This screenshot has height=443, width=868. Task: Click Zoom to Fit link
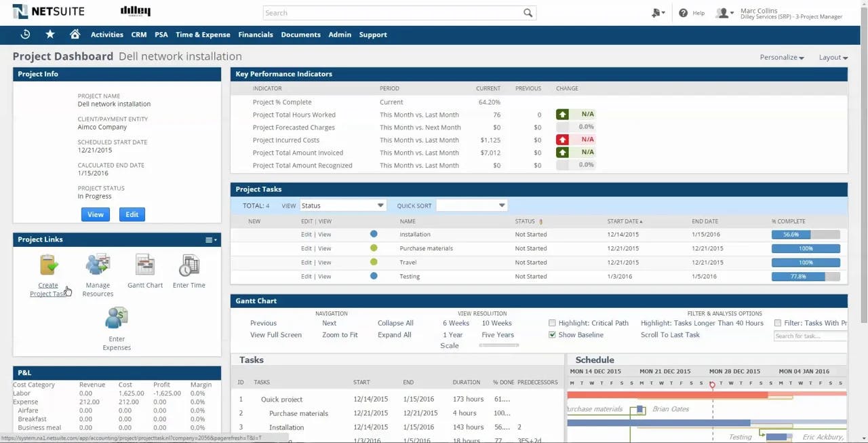pos(340,335)
